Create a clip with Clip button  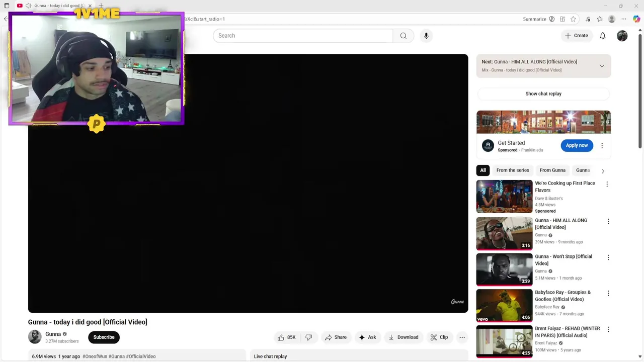[x=439, y=337]
